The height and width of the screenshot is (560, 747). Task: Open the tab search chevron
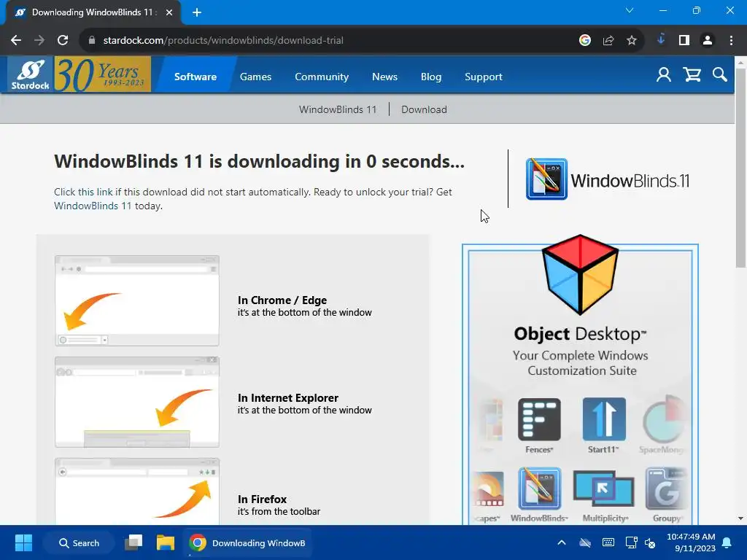click(x=630, y=10)
